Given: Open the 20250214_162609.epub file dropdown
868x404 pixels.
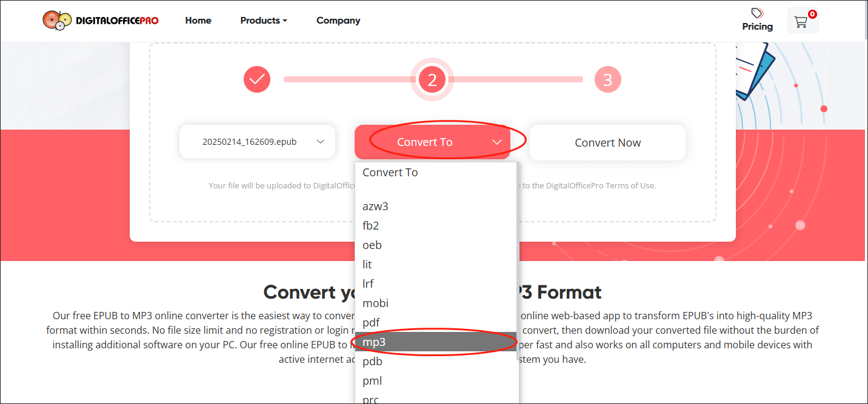Looking at the screenshot, I should [257, 142].
